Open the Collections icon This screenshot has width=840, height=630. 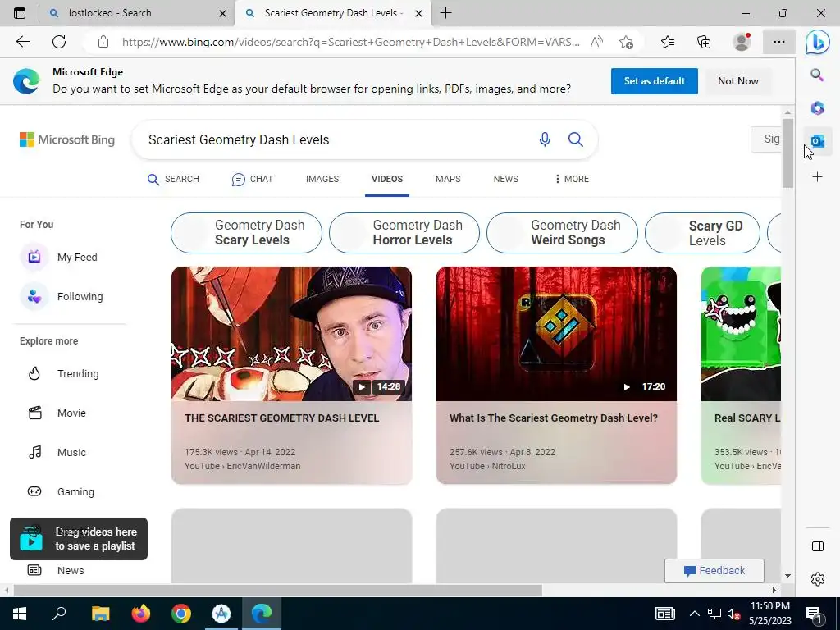pyautogui.click(x=704, y=42)
